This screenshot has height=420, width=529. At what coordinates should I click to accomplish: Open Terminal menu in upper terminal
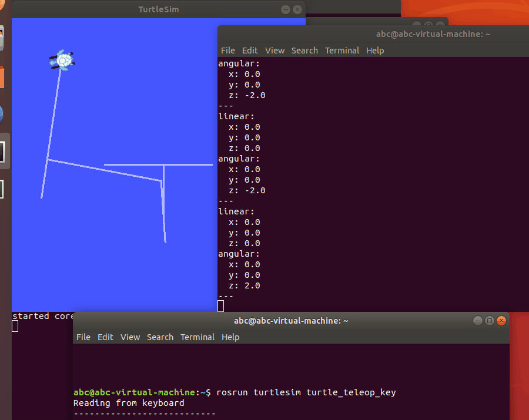tap(341, 51)
